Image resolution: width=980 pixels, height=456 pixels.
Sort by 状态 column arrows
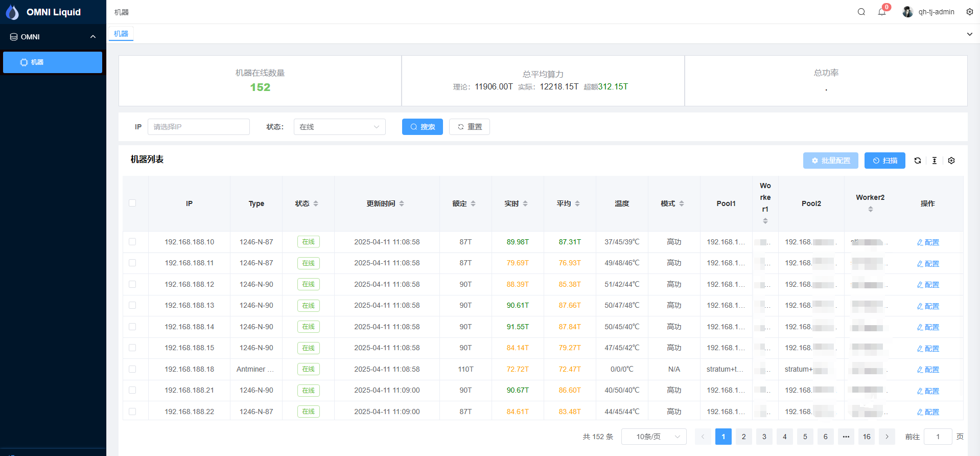coord(316,203)
